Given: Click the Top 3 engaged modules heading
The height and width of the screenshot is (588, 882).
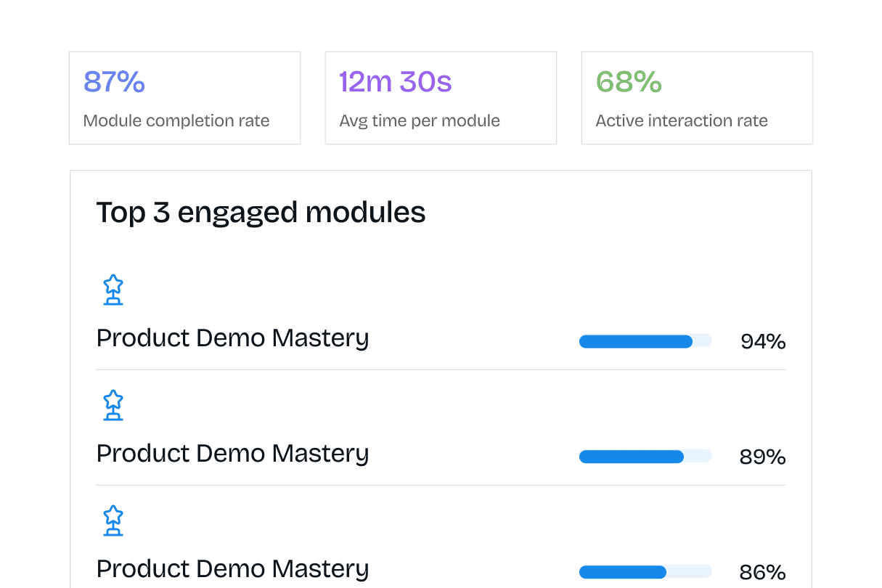Looking at the screenshot, I should 261,213.
